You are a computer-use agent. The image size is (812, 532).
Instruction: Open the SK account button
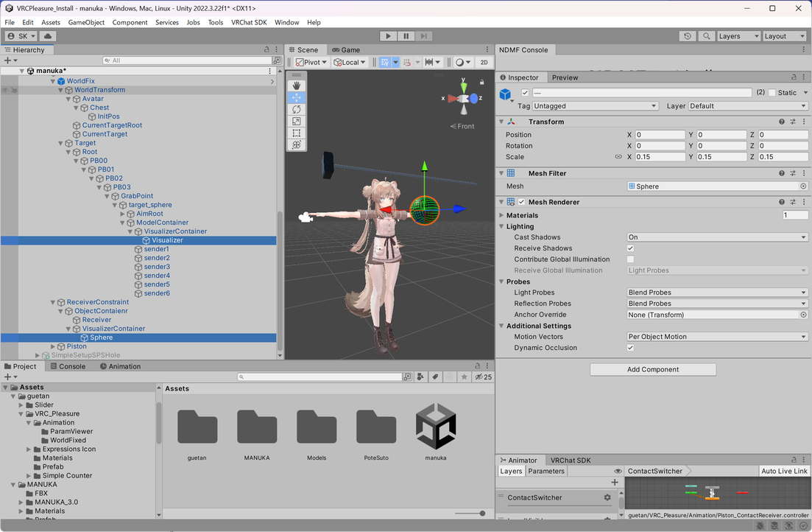21,36
